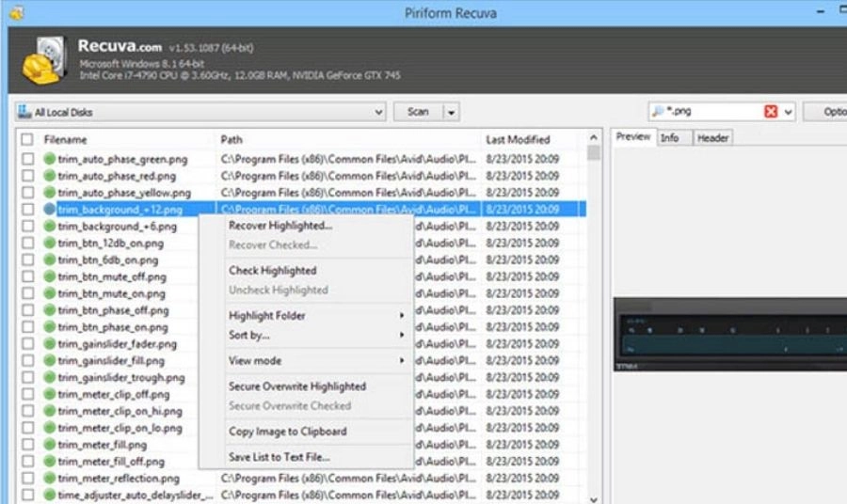The width and height of the screenshot is (847, 504).
Task: Check the box for trim_background_+12.png
Action: click(28, 209)
